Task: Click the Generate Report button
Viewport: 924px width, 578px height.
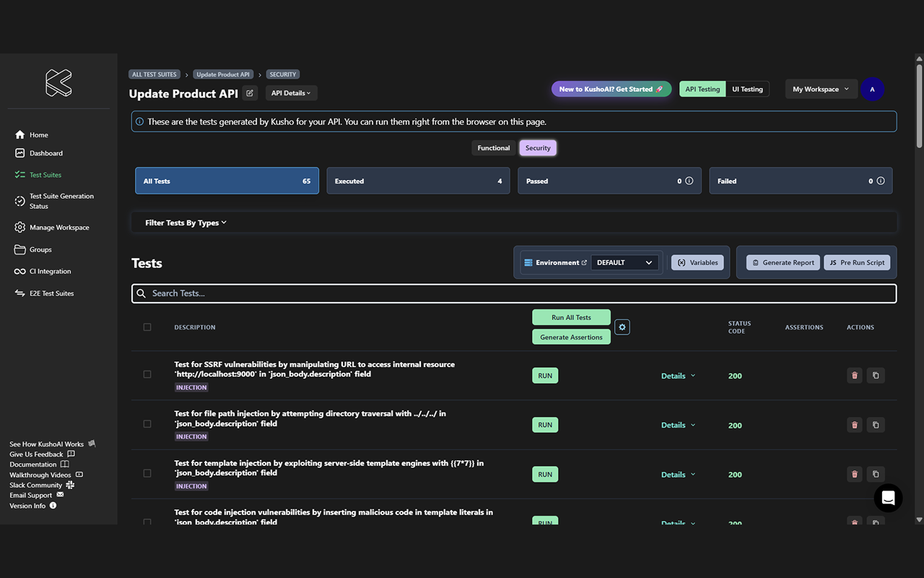Action: [x=783, y=263]
